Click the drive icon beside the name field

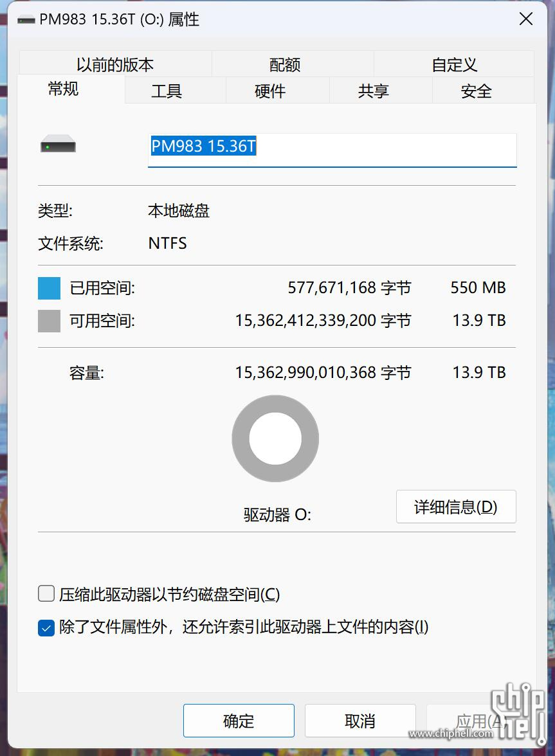(x=59, y=144)
